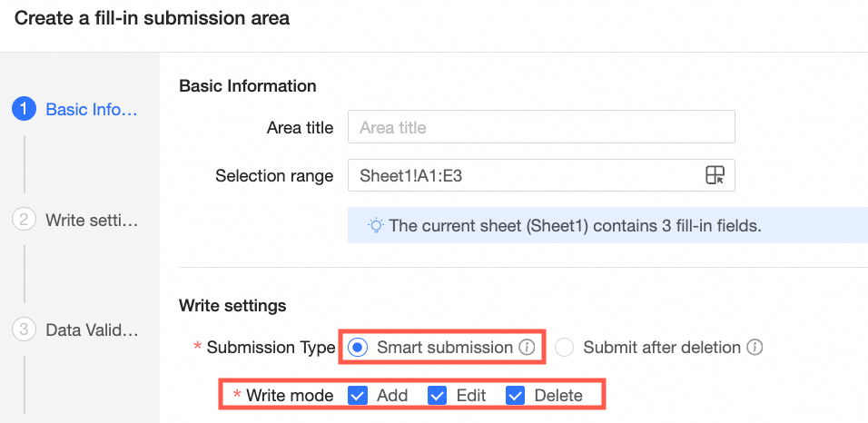Click step 3 circle icon
This screenshot has height=423, width=868.
(24, 330)
